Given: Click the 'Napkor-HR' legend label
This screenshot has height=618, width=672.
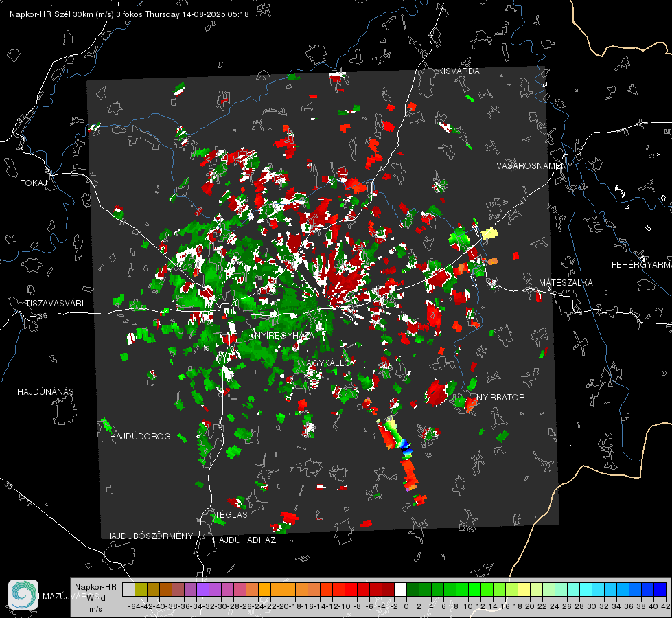Looking at the screenshot, I should pos(95,587).
